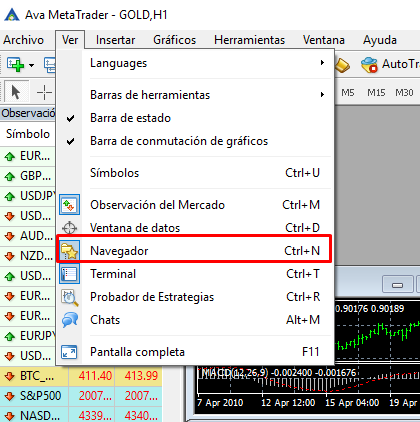Click the BTC ask price 413.99
The width and height of the screenshot is (420, 422).
coord(141,376)
